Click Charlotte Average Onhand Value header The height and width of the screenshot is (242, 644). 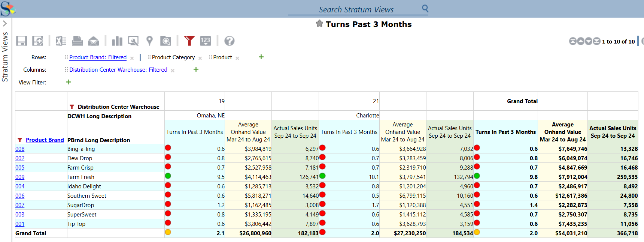coord(403,132)
